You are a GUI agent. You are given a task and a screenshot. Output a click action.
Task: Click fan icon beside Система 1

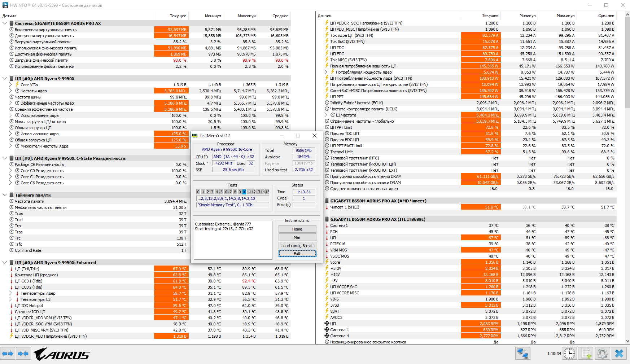[327, 330]
